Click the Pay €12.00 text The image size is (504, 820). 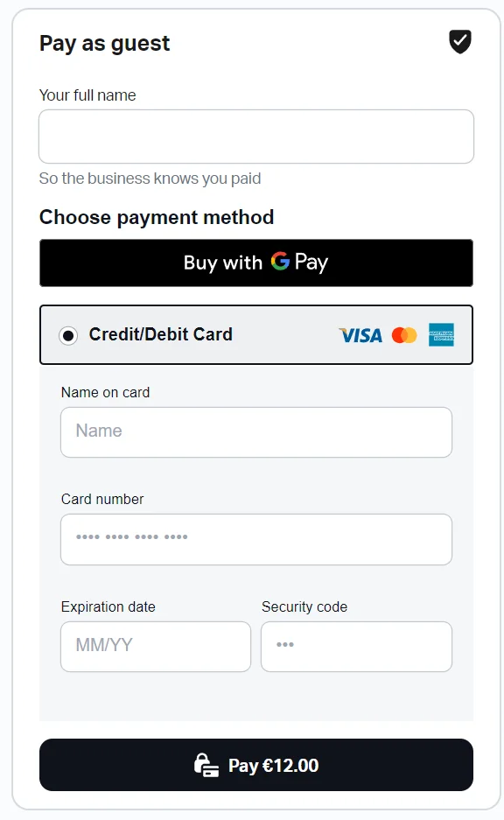[x=273, y=766]
